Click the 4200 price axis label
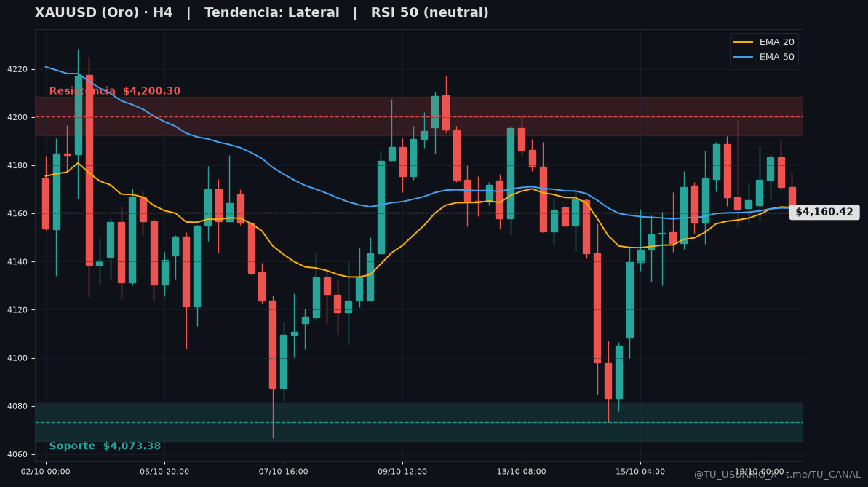868x487 pixels. [x=17, y=117]
